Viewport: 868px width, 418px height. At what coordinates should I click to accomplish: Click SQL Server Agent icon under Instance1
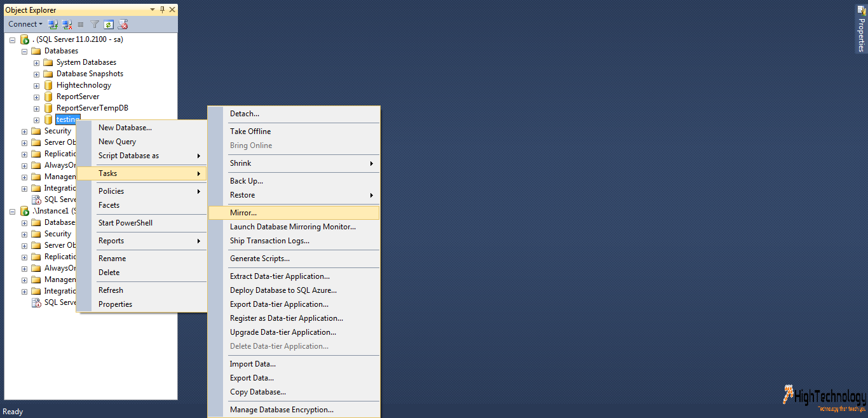tap(37, 302)
